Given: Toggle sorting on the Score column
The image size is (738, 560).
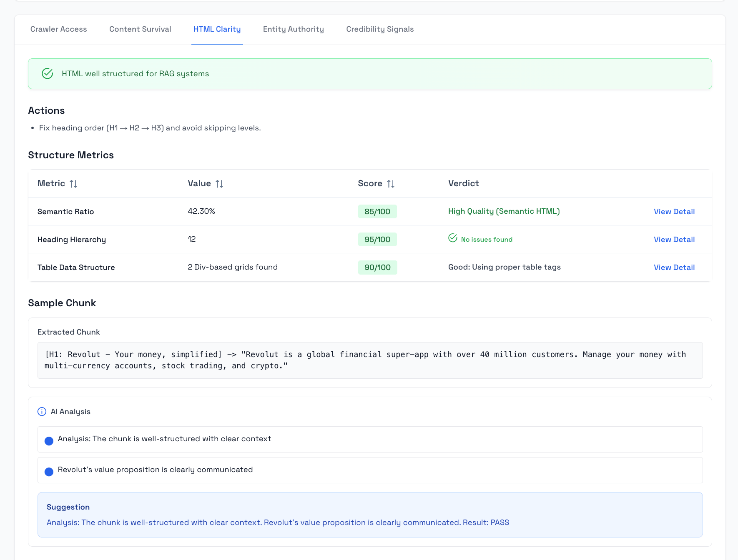Looking at the screenshot, I should pos(390,183).
